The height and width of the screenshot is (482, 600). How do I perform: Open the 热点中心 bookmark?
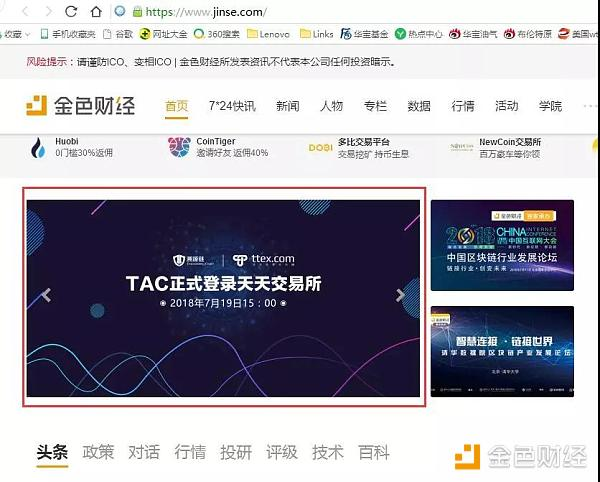[419, 34]
